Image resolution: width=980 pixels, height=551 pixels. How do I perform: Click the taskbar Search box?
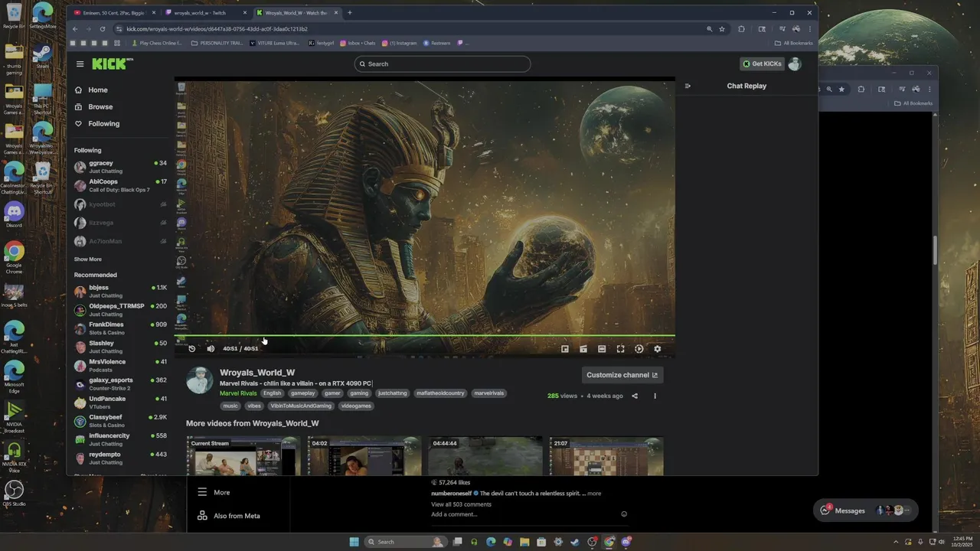[406, 542]
